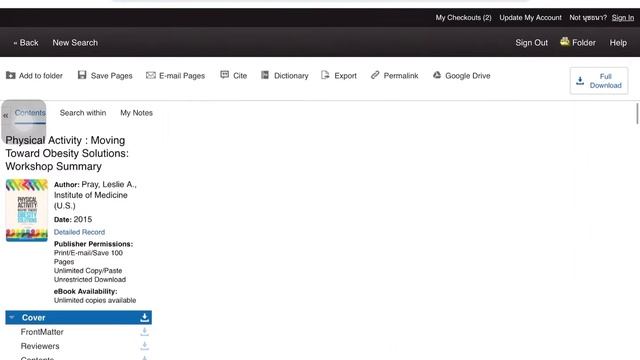The image size is (640, 360).
Task: Click the Export icon
Action: 325,75
